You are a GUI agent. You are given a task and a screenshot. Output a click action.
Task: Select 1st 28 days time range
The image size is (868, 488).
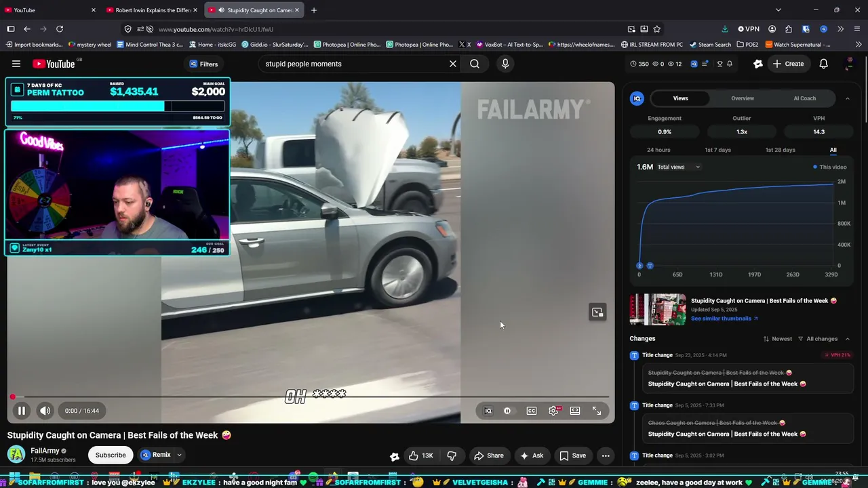pyautogui.click(x=780, y=150)
